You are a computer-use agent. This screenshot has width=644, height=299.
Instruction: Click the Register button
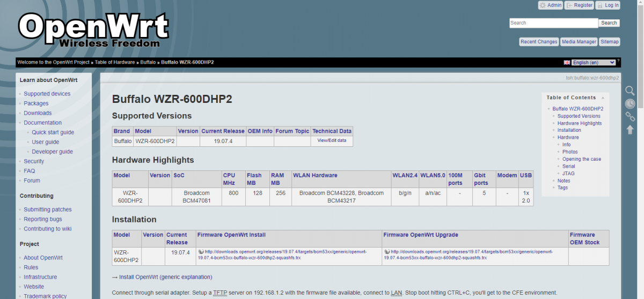579,5
